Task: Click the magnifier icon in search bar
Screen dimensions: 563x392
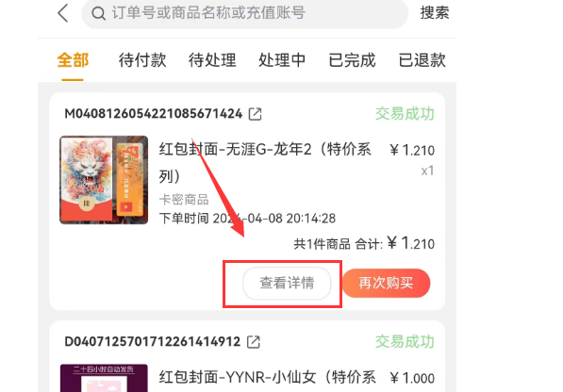Action: (x=98, y=13)
